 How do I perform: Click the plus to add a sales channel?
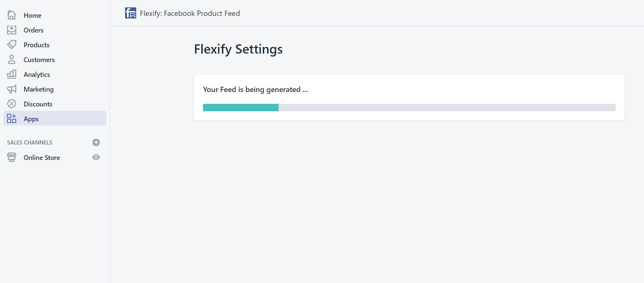96,142
